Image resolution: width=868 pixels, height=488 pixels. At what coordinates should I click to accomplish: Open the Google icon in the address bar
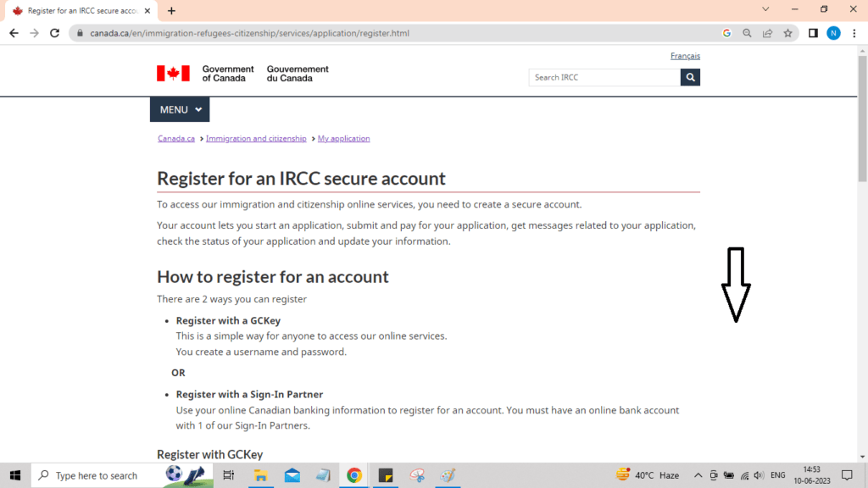pyautogui.click(x=726, y=33)
